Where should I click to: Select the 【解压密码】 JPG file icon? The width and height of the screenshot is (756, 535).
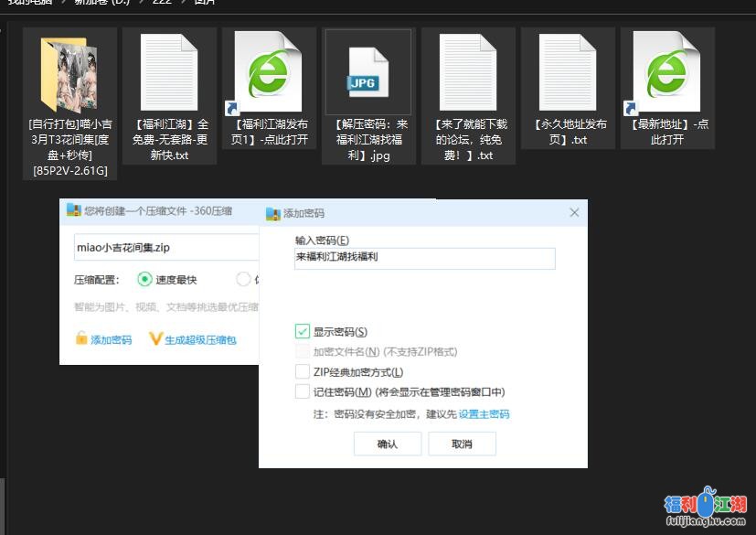click(368, 72)
